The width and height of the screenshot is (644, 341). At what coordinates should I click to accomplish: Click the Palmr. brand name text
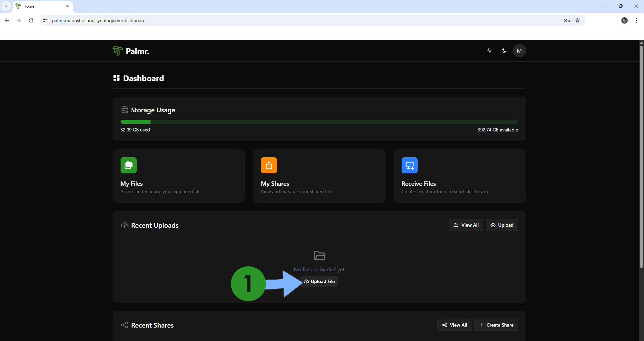pyautogui.click(x=138, y=51)
